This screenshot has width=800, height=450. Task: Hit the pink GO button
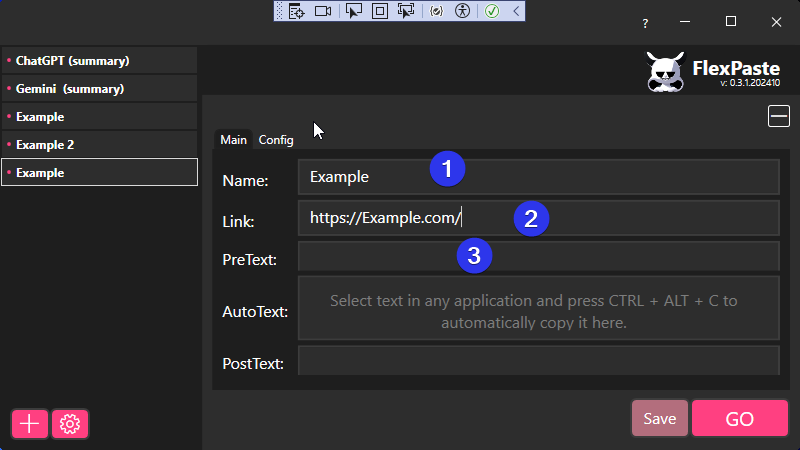[739, 419]
